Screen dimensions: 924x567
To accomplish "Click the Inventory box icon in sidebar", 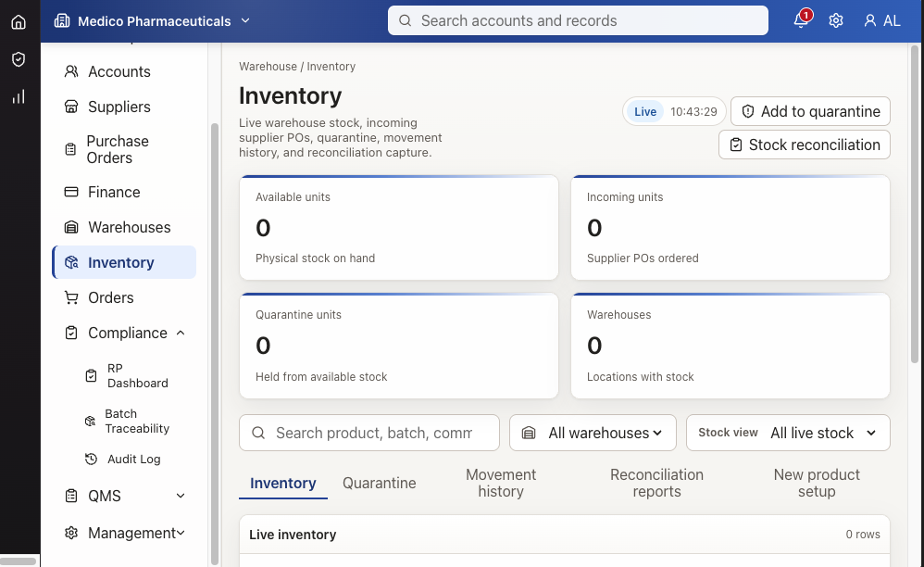I will point(71,262).
